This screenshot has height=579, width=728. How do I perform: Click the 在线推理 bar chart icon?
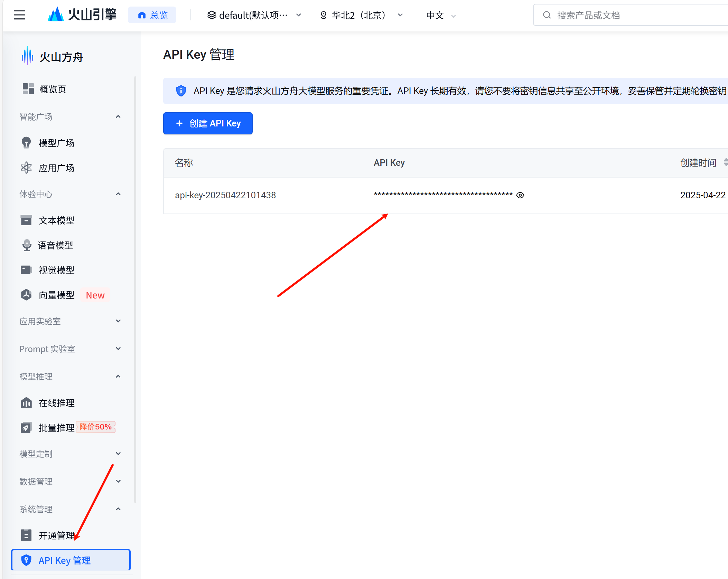pyautogui.click(x=26, y=402)
